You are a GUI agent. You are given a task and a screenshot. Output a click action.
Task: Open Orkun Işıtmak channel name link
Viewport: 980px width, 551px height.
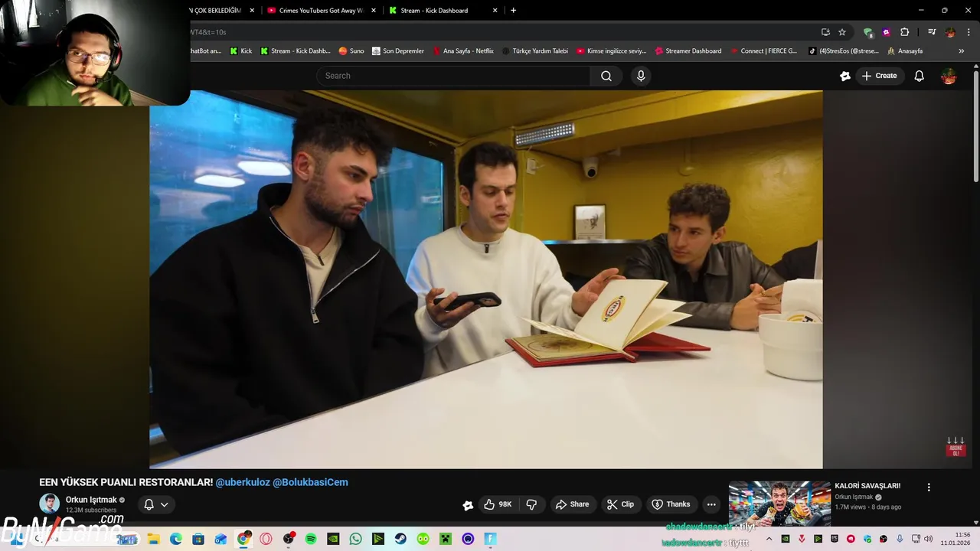point(91,500)
